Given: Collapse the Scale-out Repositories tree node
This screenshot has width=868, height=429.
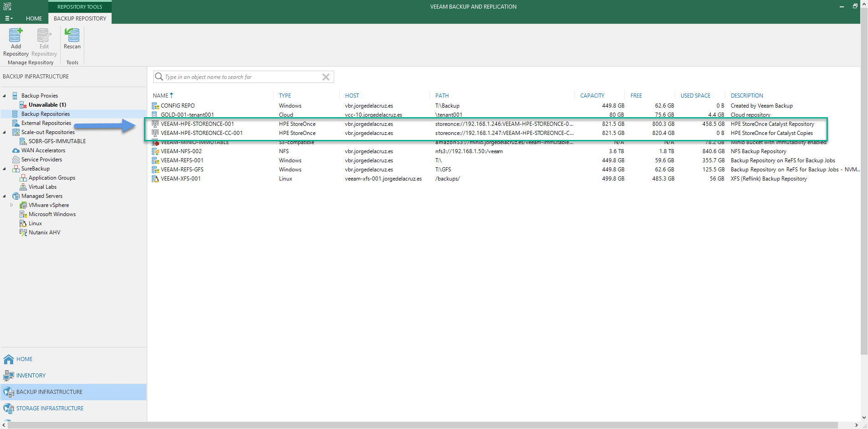Looking at the screenshot, I should 5,132.
